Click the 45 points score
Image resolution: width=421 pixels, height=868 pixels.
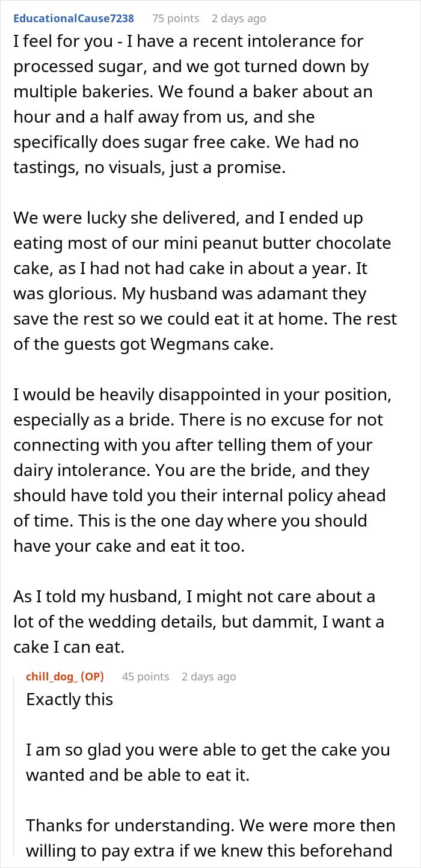[x=146, y=676]
